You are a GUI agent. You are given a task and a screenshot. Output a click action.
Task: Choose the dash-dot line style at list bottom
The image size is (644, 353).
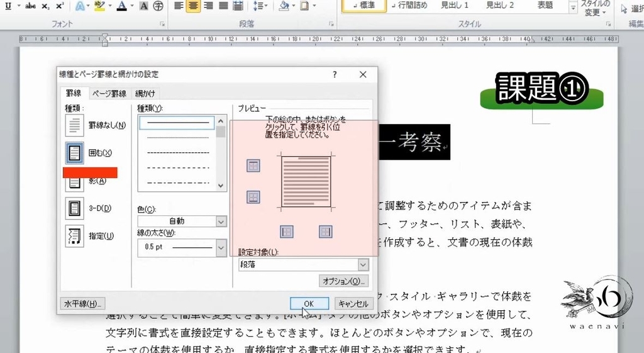pos(177,182)
